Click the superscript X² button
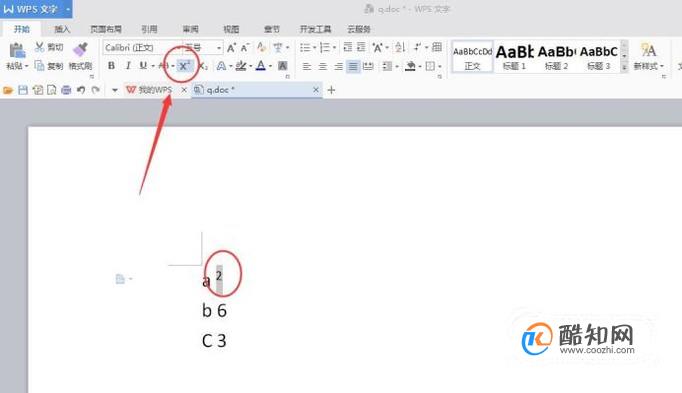Screen dimensions: 682x393 pyautogui.click(x=185, y=66)
